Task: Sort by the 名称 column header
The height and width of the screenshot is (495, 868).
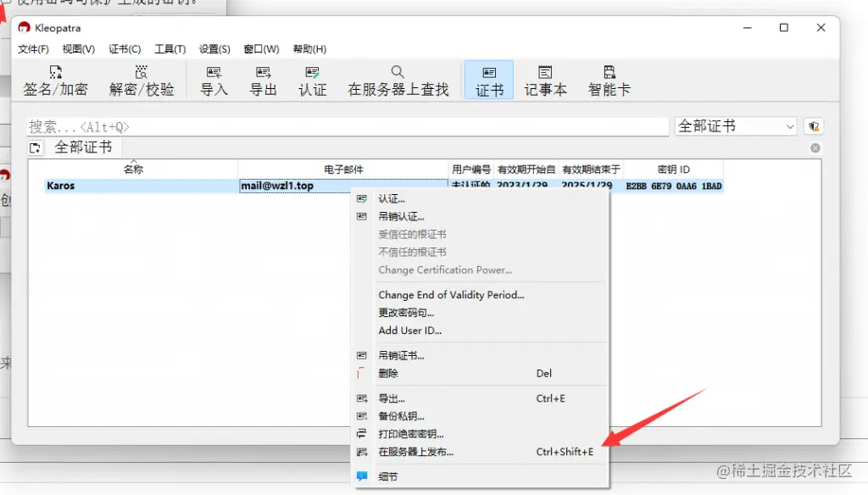Action: point(133,170)
